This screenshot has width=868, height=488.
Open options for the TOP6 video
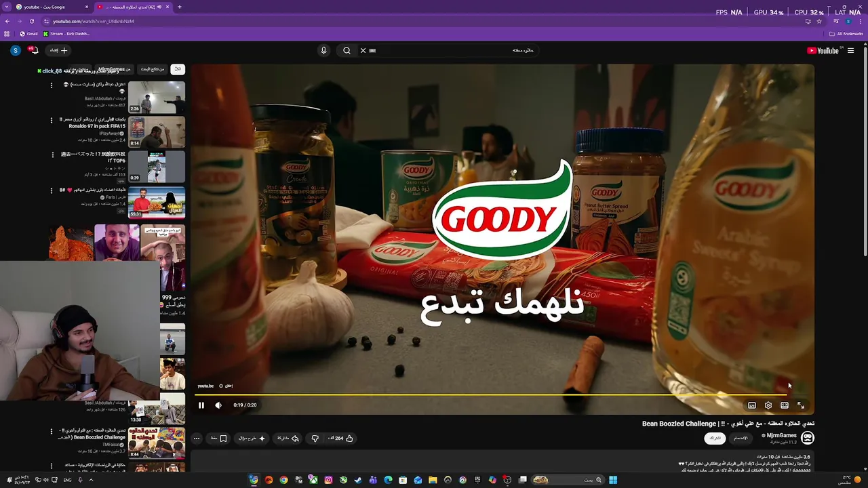click(52, 155)
